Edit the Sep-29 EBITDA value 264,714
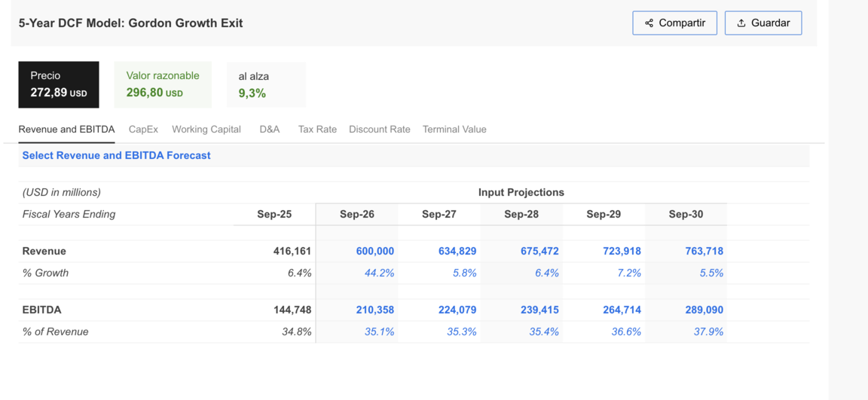 coord(622,310)
